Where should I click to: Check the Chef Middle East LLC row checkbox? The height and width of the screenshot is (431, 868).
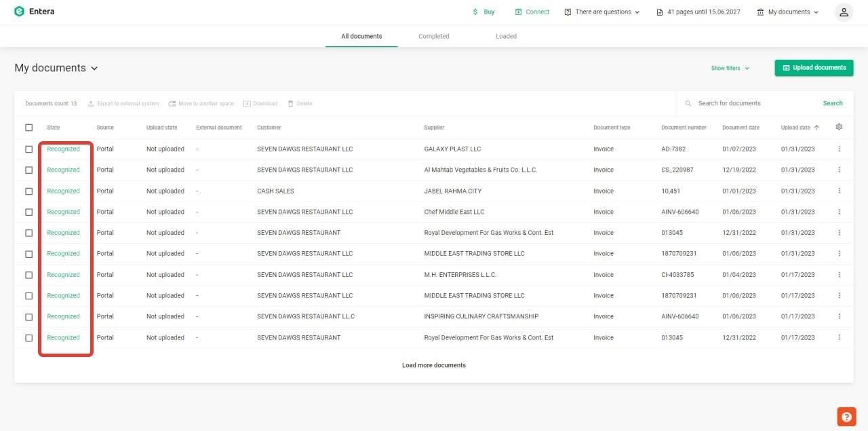[x=28, y=212]
